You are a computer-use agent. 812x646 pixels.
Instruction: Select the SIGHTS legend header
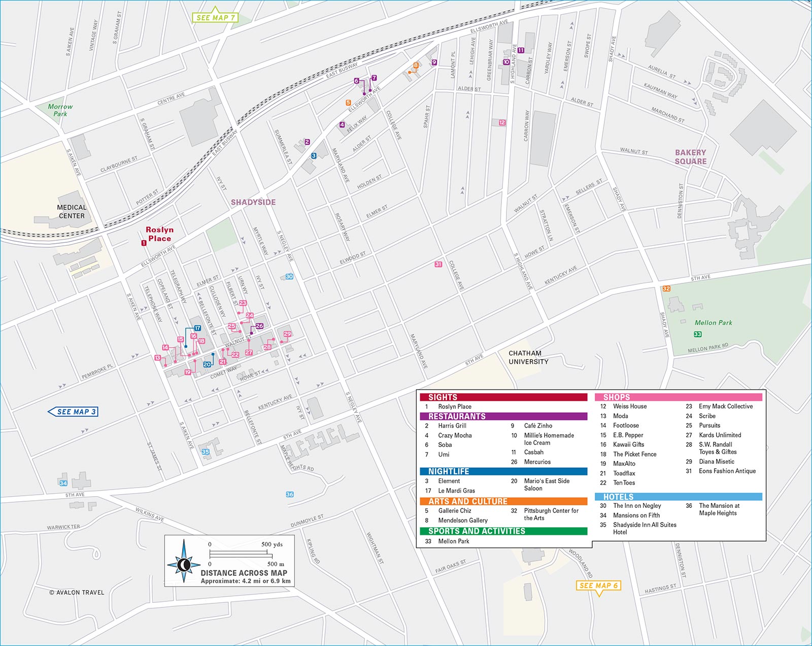click(503, 397)
